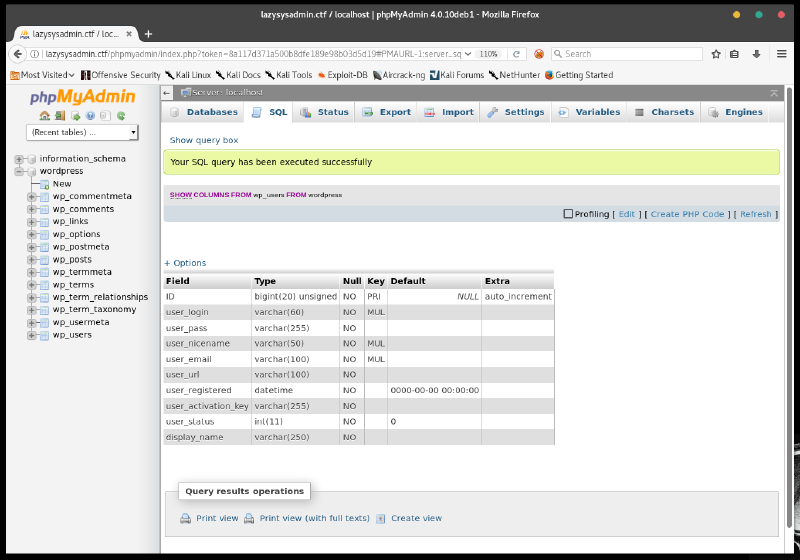Image resolution: width=800 pixels, height=560 pixels.
Task: Enable the Profiling checkbox
Action: click(x=568, y=214)
